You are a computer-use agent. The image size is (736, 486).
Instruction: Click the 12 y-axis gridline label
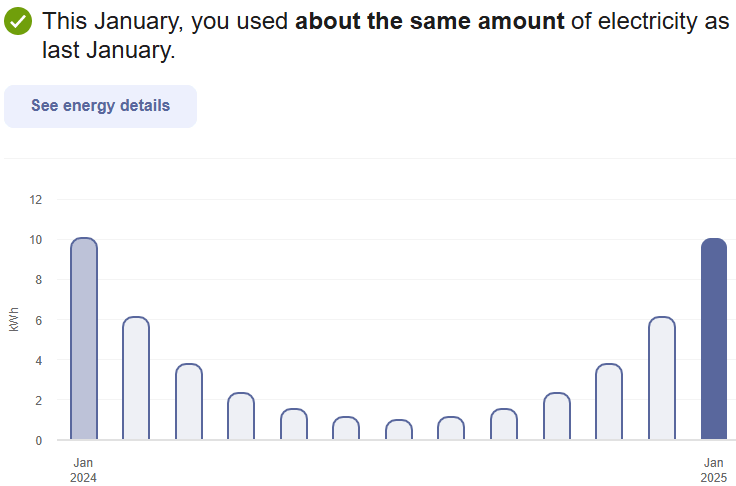click(36, 200)
